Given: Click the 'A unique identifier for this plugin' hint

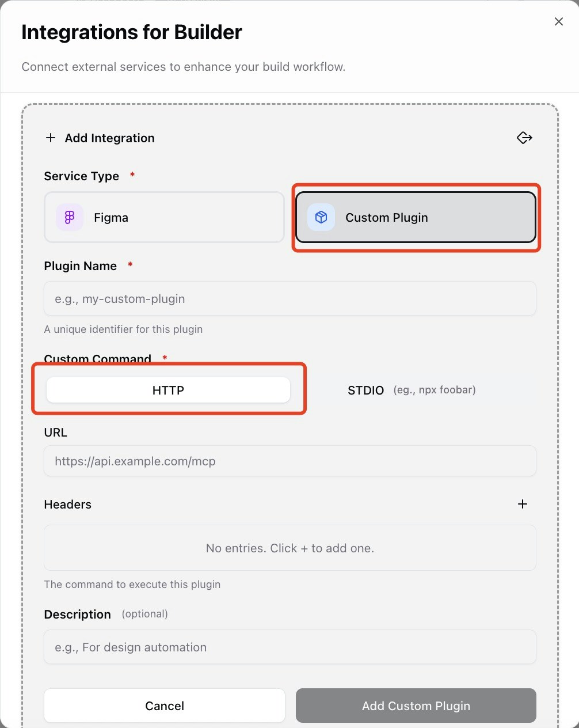Looking at the screenshot, I should click(123, 329).
